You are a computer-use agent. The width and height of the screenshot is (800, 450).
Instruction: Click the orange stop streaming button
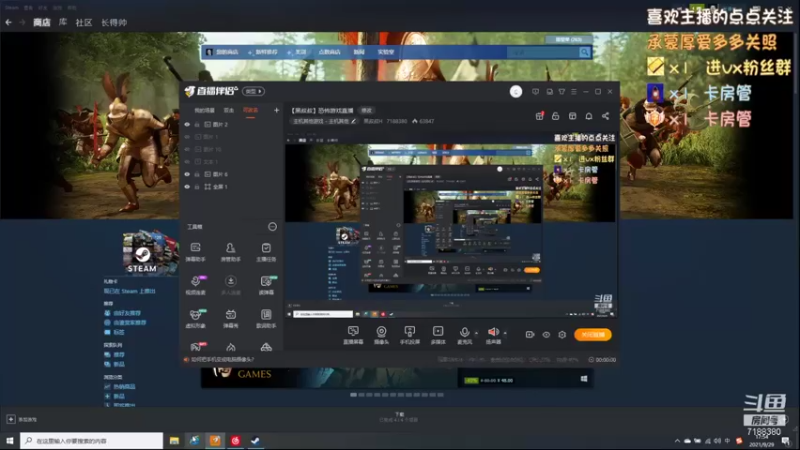(592, 335)
